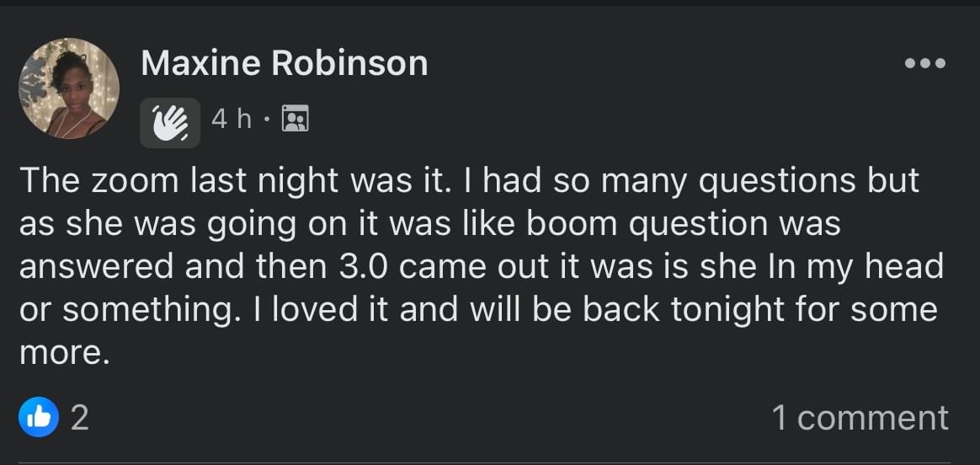Open Maxine Robinson's profile via her name

(285, 63)
